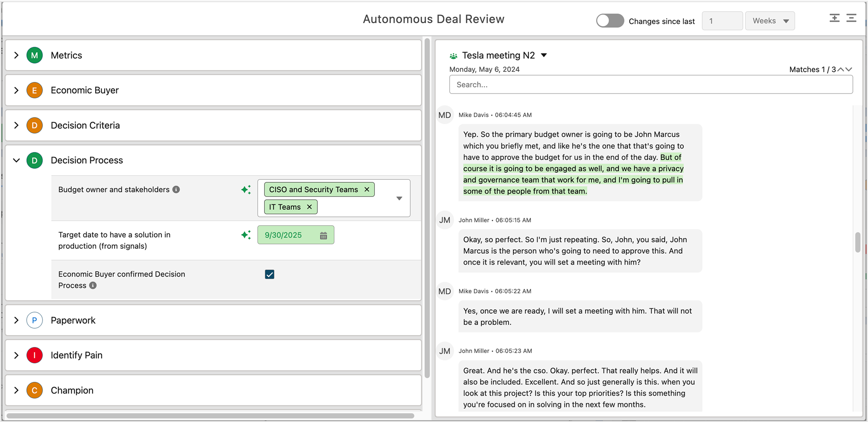Expand the Identify Pain section chevron
This screenshot has width=868, height=422.
click(x=16, y=355)
